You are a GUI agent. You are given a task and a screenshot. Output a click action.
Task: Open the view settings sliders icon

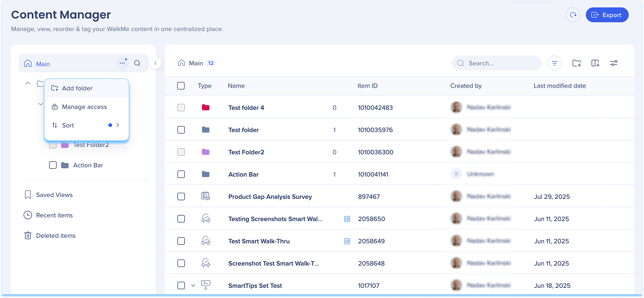coord(614,63)
